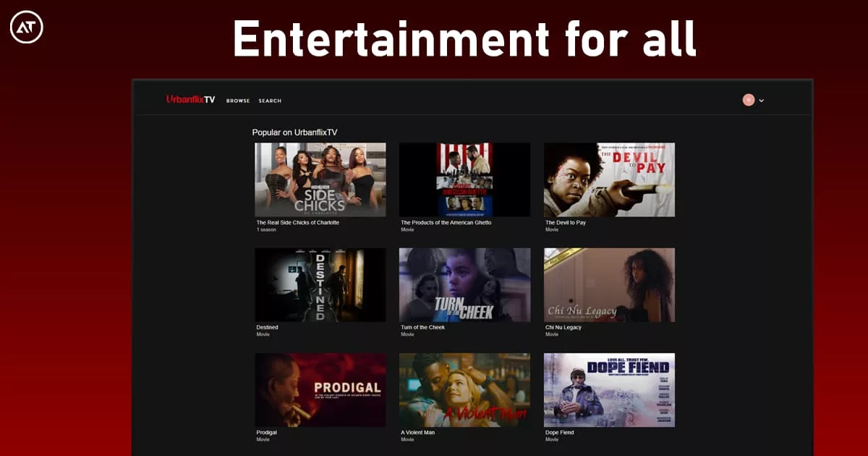Open the Dope Fiend thumbnail
This screenshot has width=868, height=456.
tap(609, 390)
